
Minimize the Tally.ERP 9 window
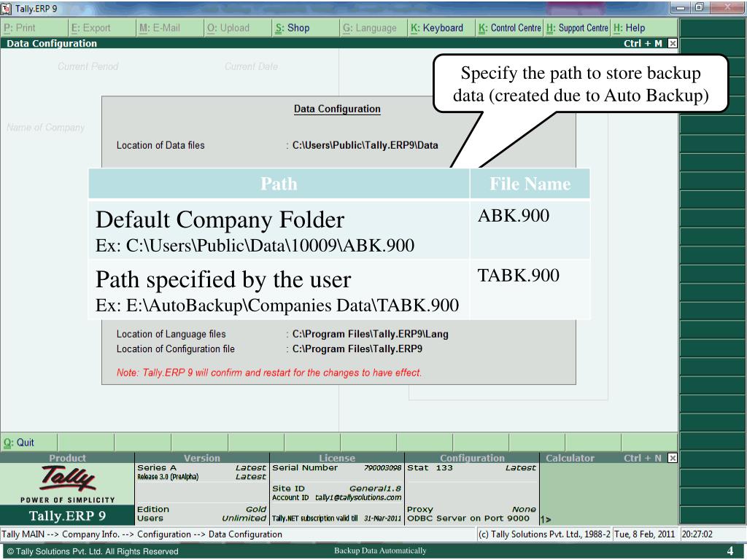tap(680, 7)
